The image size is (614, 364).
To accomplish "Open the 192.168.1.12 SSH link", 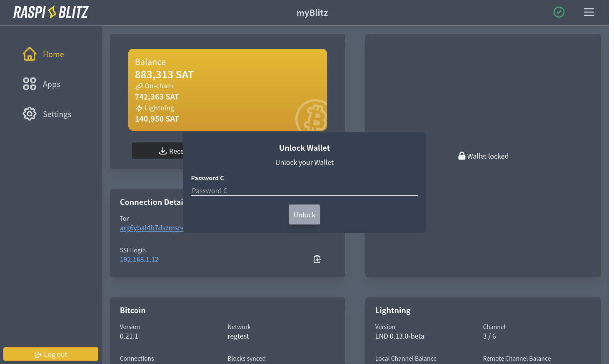I will [139, 259].
